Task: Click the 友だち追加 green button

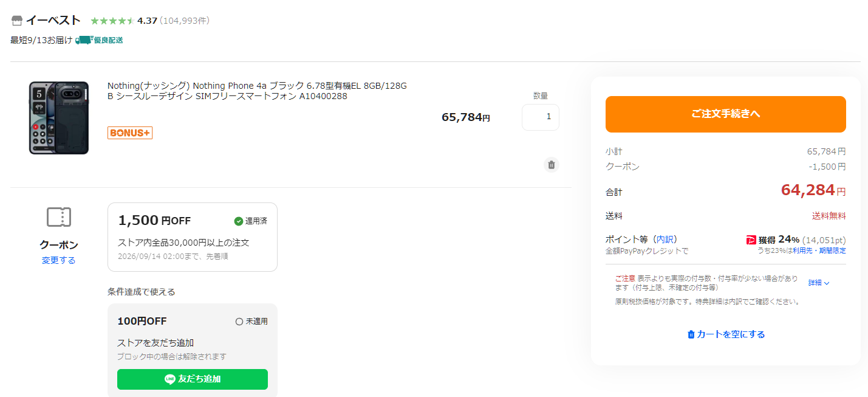Action: click(193, 379)
